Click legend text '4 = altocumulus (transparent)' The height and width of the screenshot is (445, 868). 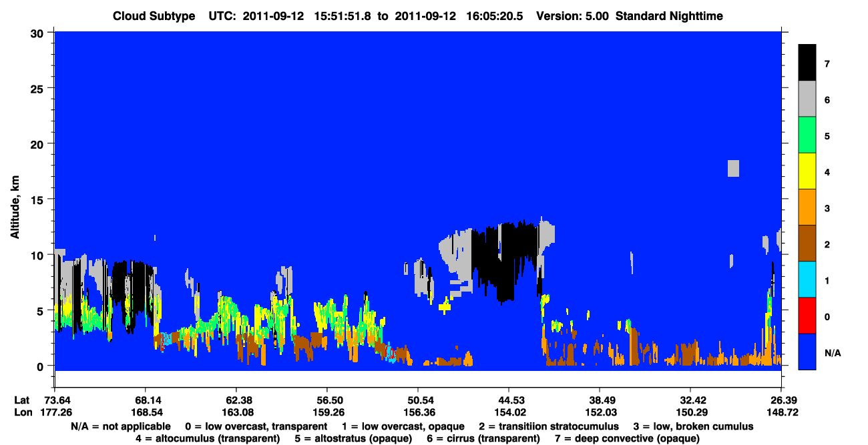pos(208,439)
